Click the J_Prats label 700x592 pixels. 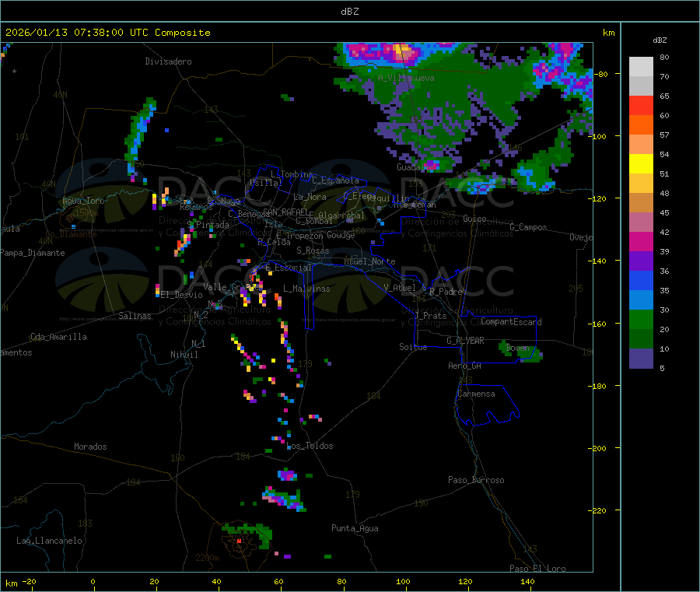coord(431,316)
